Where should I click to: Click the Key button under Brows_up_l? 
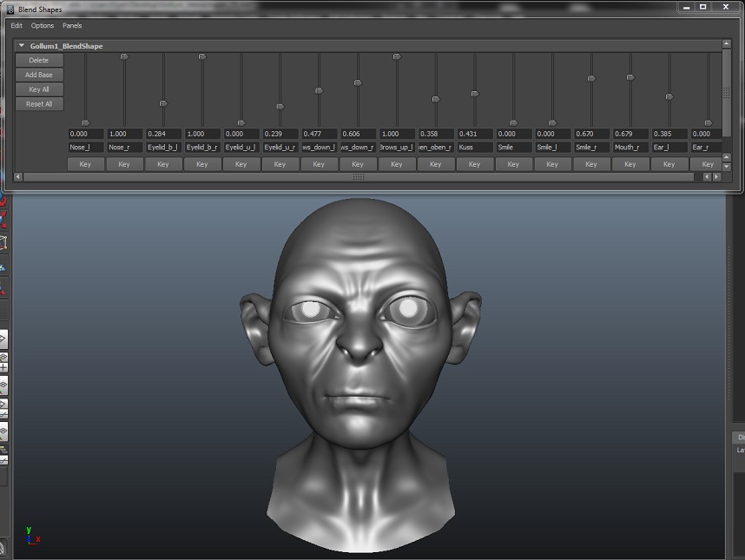(x=397, y=164)
